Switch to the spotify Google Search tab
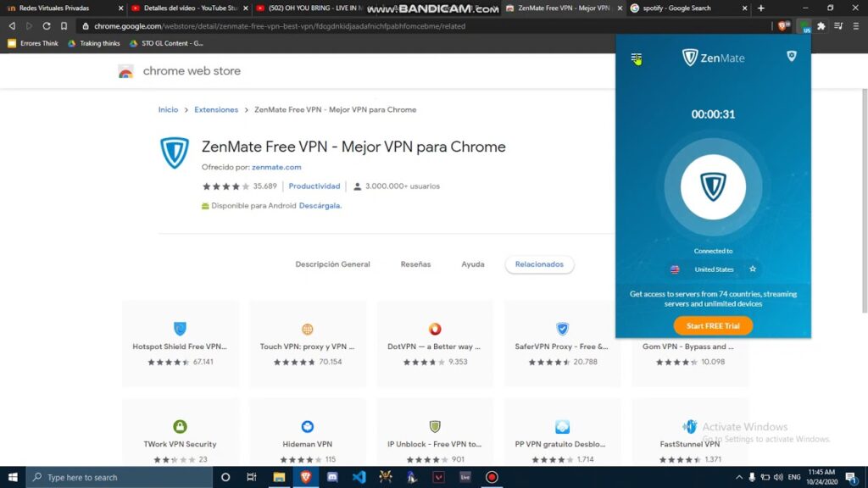 [x=687, y=8]
